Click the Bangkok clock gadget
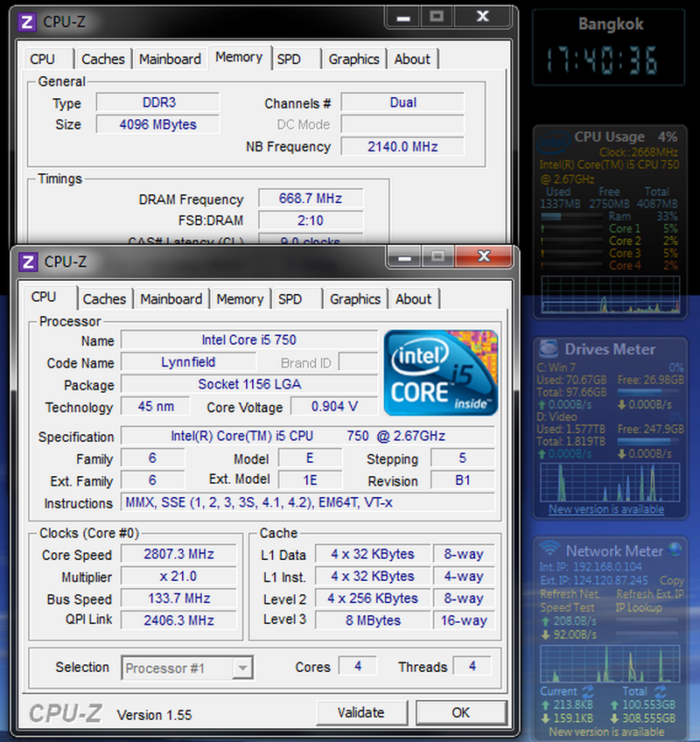 [x=609, y=47]
